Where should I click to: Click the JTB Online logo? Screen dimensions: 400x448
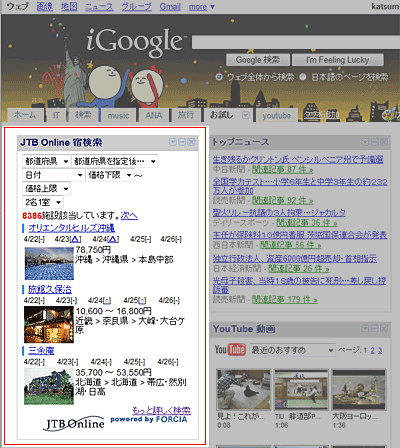point(74,423)
